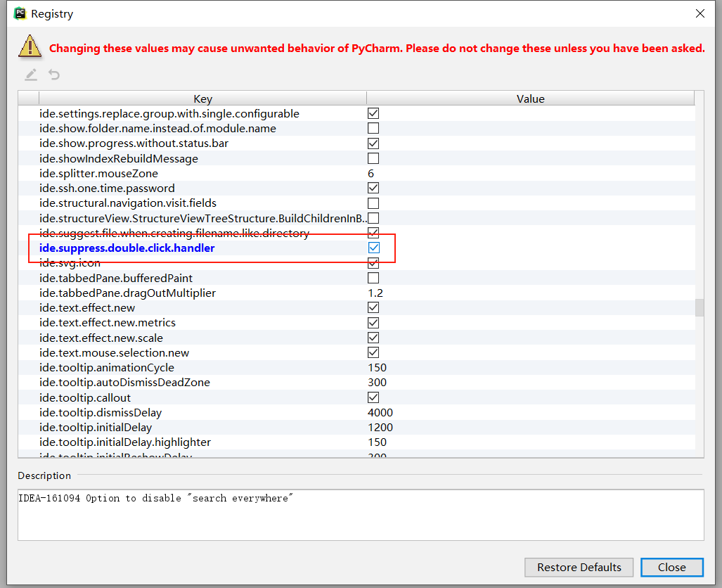Select the ide.tooltip.animationCycle key

click(107, 368)
